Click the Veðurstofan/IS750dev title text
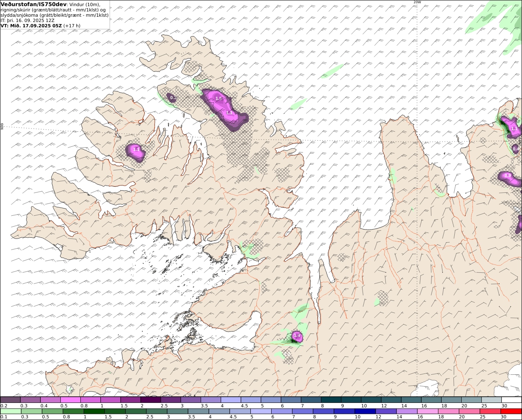This screenshot has height=420, width=522. 34,4
